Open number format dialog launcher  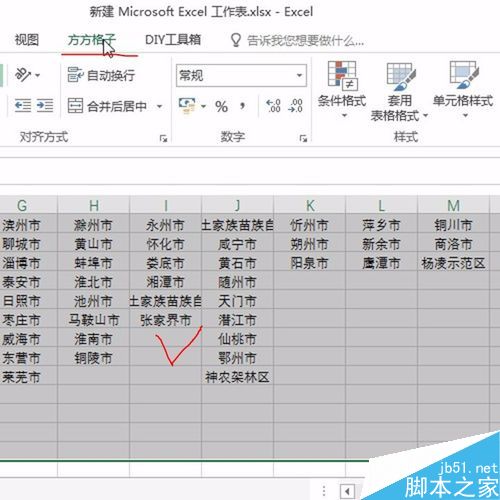point(303,138)
